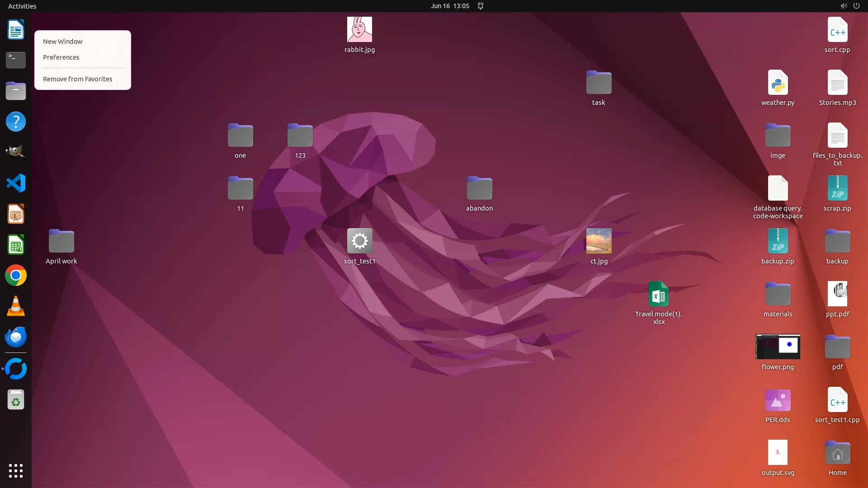Click New Window in the context menu
Viewport: 868px width, 488px height.
(62, 41)
